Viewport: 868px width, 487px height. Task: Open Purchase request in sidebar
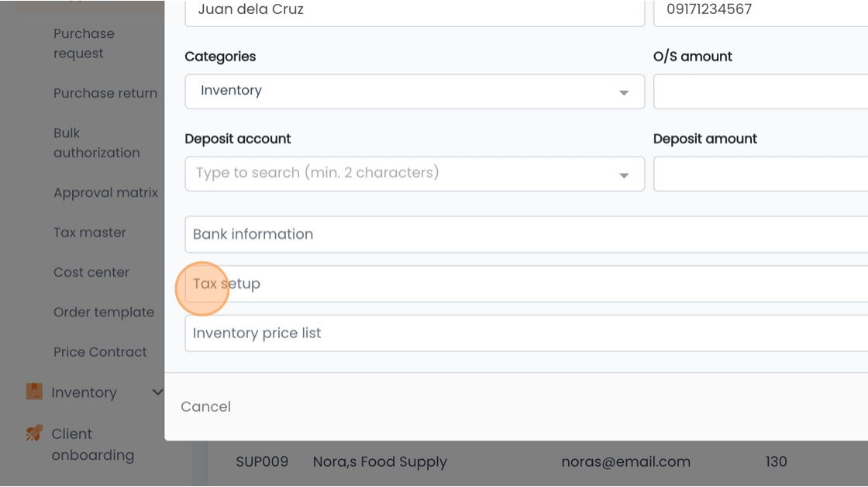point(84,43)
